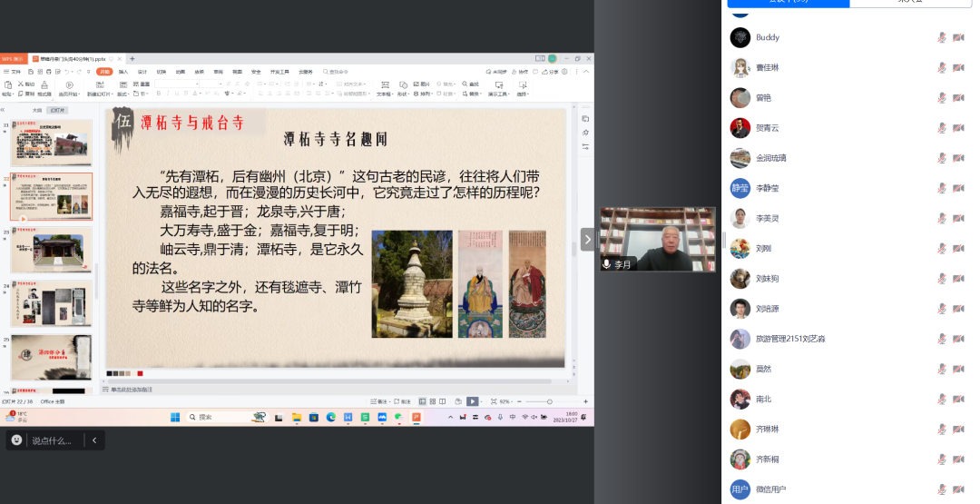Screen dimensions: 980x504
Task: Open Microsoft Edge from taskbar
Action: (330, 417)
